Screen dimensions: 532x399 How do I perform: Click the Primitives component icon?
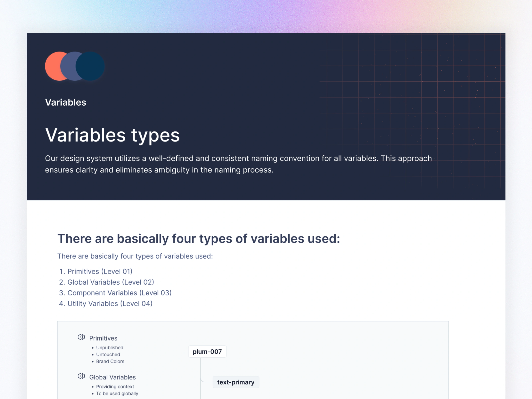tap(81, 337)
